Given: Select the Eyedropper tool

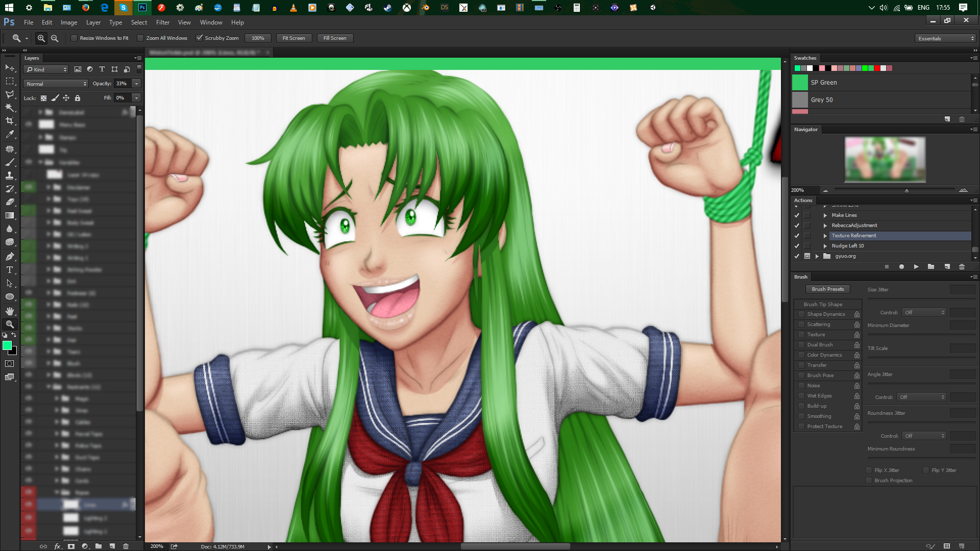Looking at the screenshot, I should click(10, 134).
